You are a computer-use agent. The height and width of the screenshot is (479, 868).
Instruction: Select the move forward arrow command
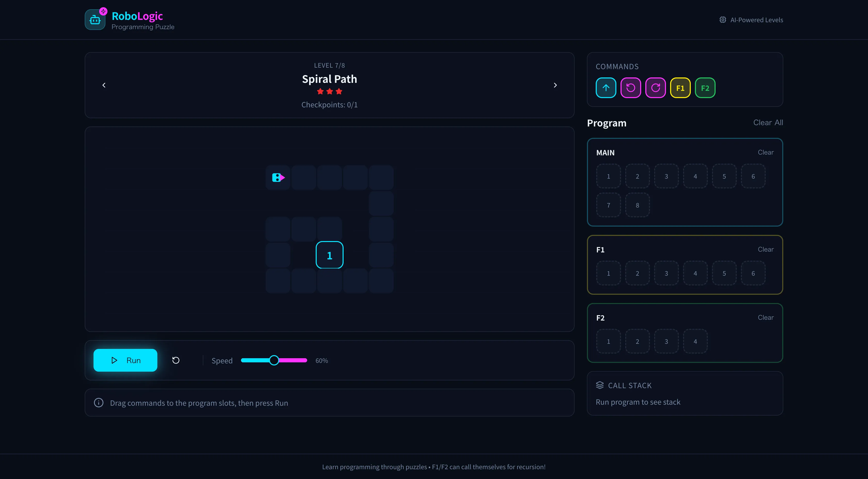click(x=606, y=88)
